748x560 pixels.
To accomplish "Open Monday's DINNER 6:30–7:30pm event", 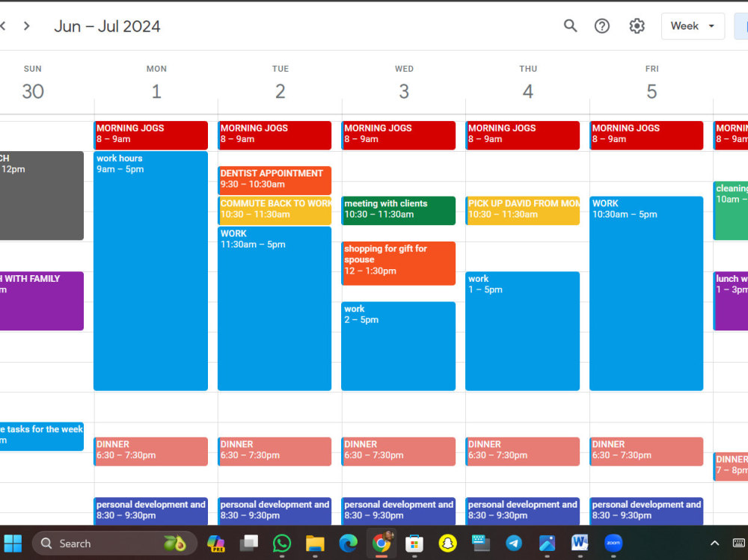I will coord(151,452).
